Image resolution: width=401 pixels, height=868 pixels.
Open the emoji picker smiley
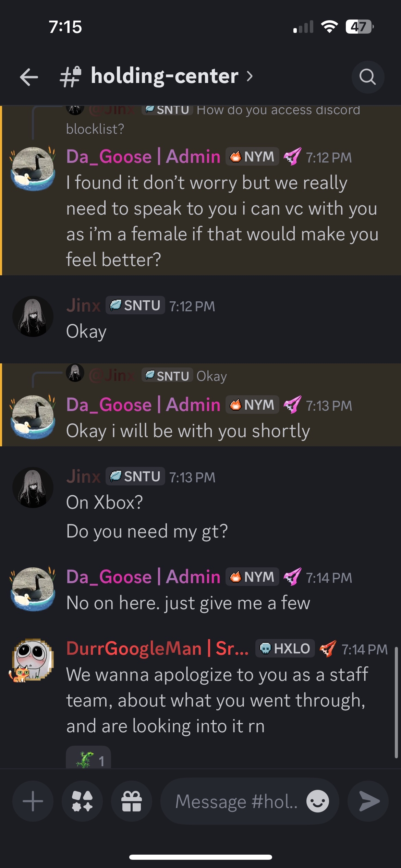pos(317,801)
